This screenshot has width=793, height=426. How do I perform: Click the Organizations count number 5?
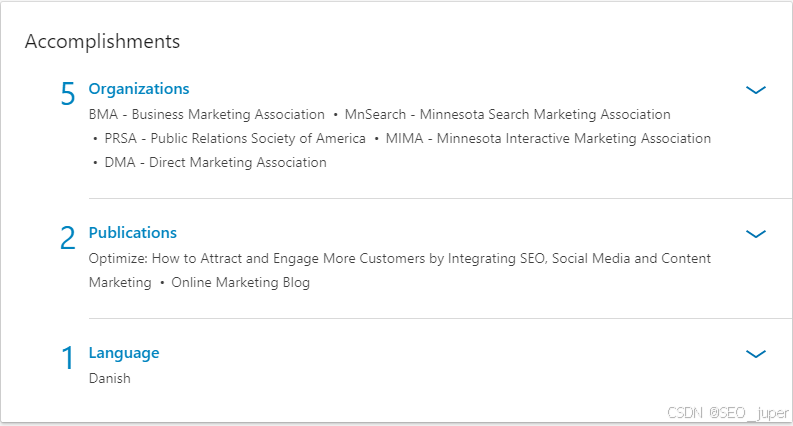[68, 94]
